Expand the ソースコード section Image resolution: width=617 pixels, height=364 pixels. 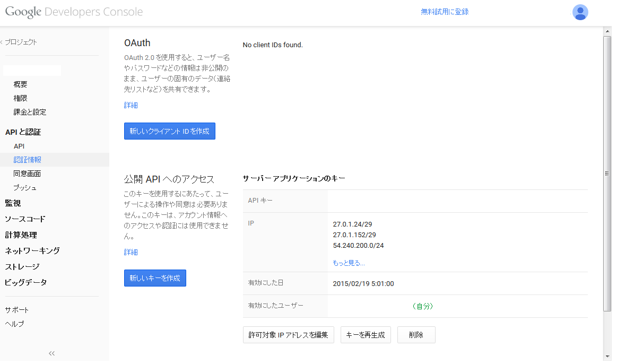coord(25,219)
